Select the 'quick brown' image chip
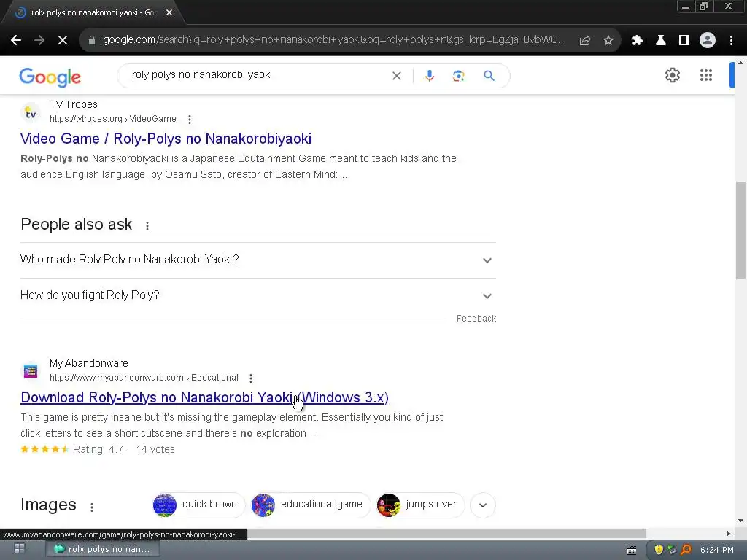Screen dimensions: 747x560 click(198, 505)
